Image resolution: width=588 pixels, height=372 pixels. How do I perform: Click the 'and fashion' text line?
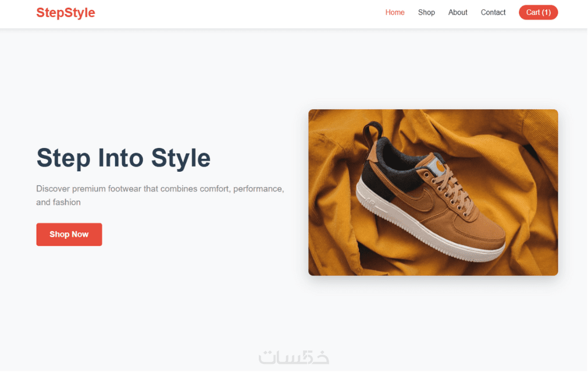click(x=59, y=203)
